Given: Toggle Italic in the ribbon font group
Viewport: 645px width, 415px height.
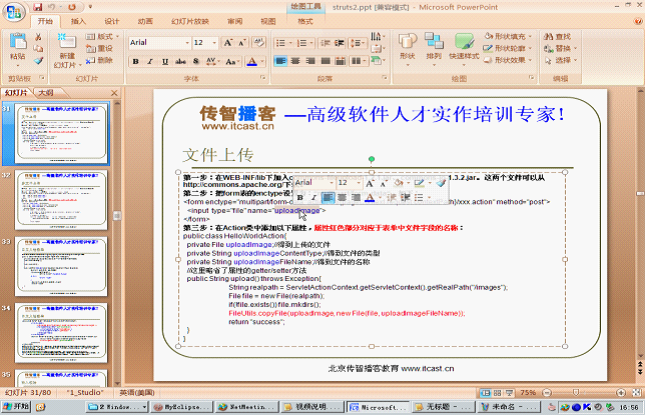Looking at the screenshot, I should click(x=150, y=62).
